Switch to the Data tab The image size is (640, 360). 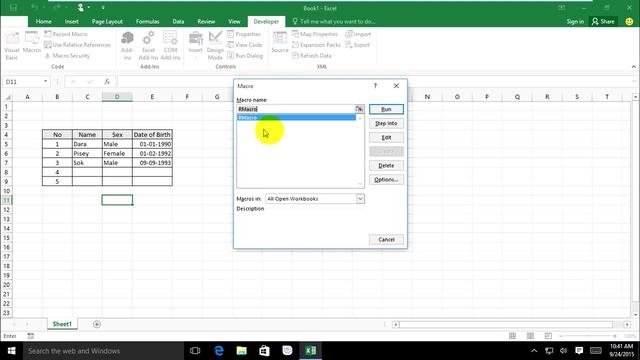tap(178, 22)
